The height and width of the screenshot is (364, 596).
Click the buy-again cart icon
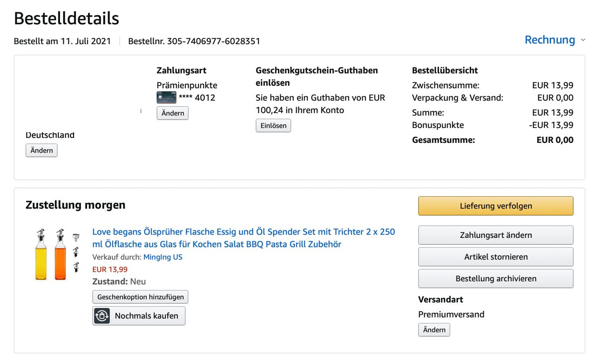pos(102,316)
